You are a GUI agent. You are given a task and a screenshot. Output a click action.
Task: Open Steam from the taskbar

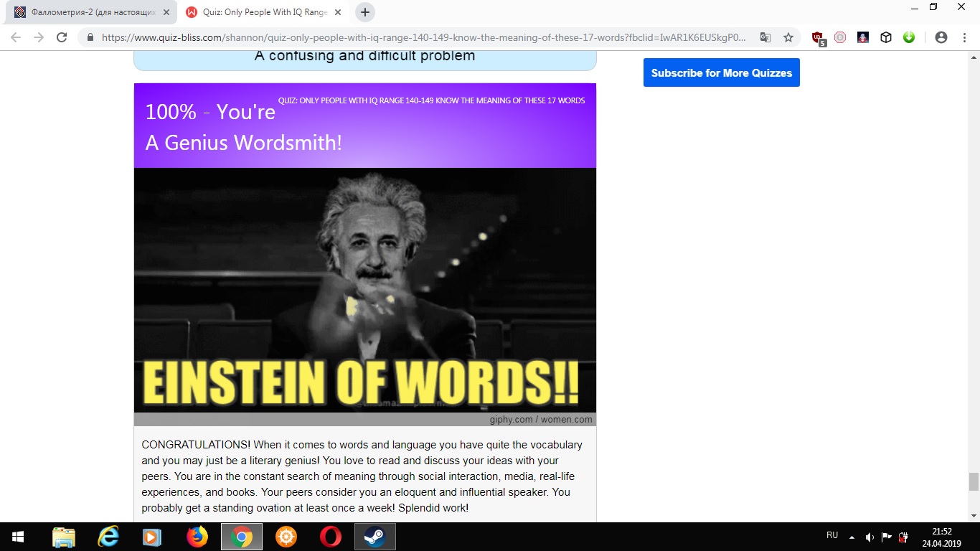[375, 537]
